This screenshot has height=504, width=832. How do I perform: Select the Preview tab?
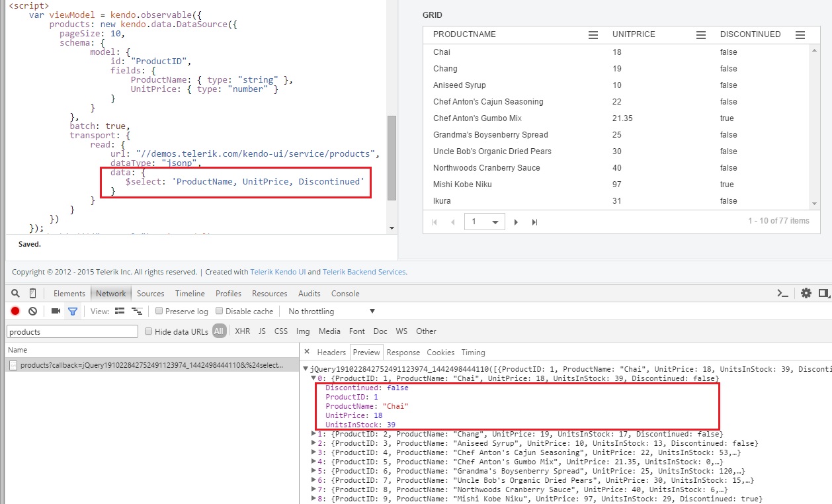pos(366,353)
